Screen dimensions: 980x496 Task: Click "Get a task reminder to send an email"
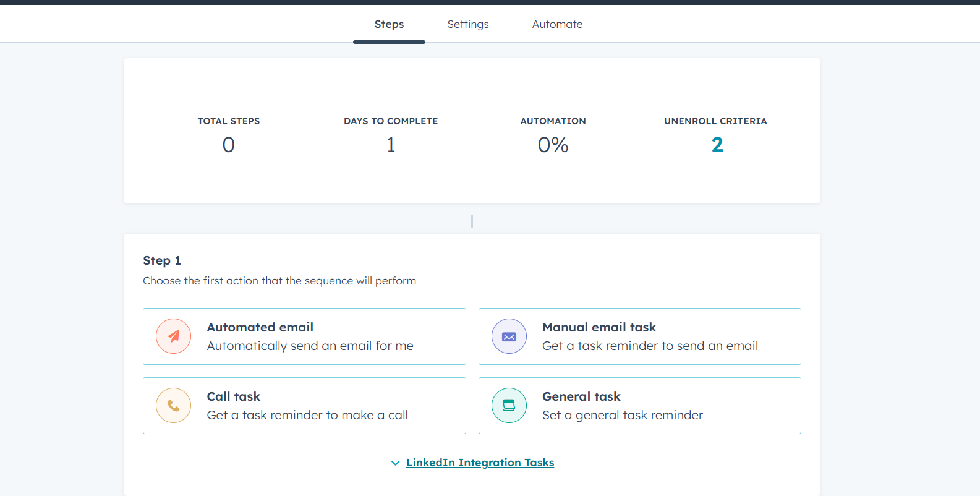(x=650, y=346)
